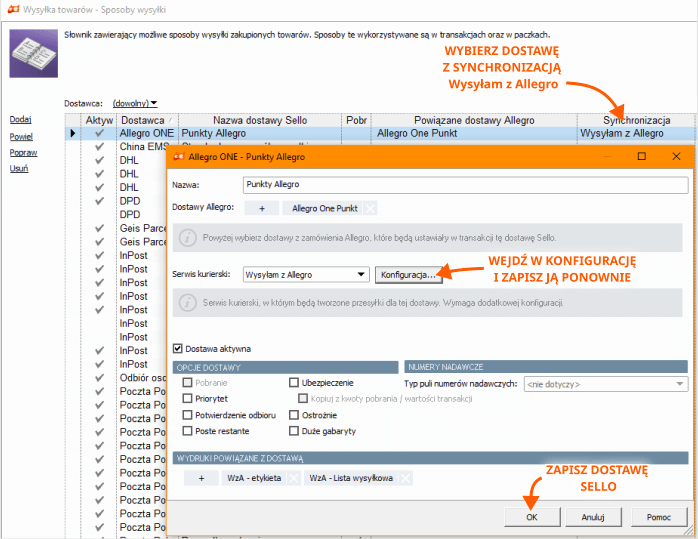The width and height of the screenshot is (698, 539).
Task: Click the shipping dictionary book icon in header
Action: point(33,53)
